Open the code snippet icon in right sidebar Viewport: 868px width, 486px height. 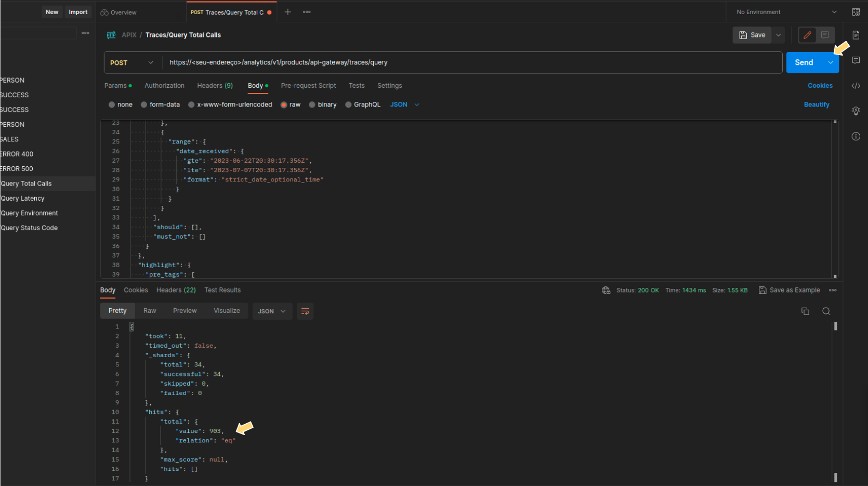pos(856,86)
